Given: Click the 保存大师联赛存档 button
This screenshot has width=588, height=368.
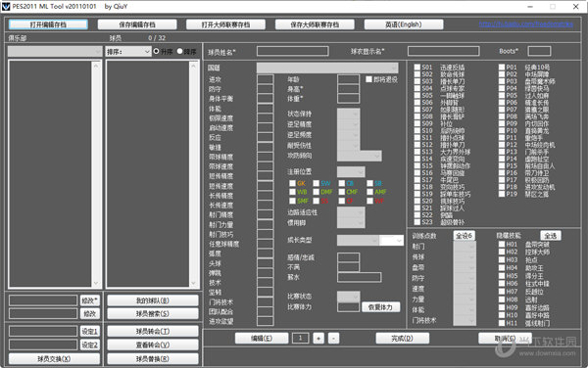Looking at the screenshot, I should pos(315,24).
